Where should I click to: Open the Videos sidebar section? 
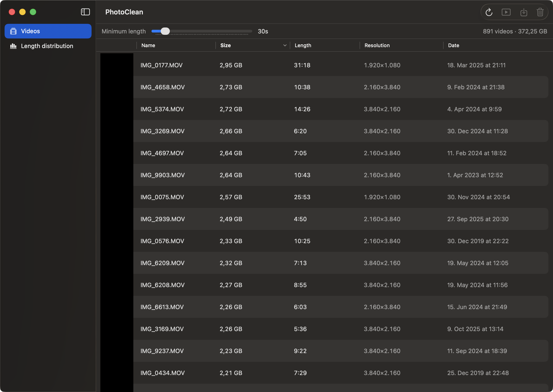pyautogui.click(x=48, y=31)
